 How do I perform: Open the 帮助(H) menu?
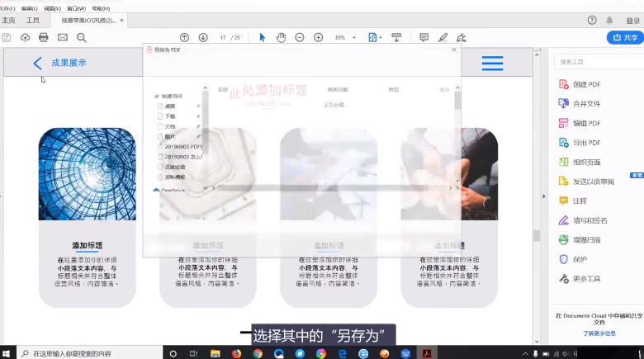[x=101, y=8]
